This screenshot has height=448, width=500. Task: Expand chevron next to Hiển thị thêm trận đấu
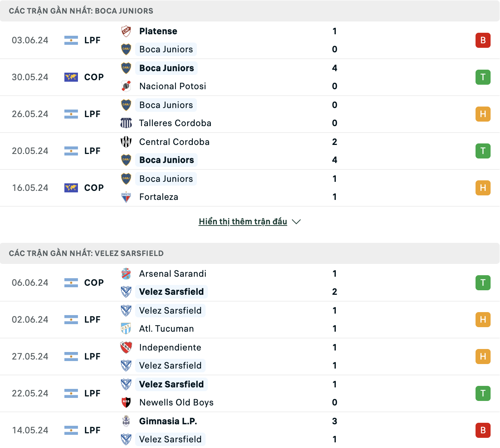point(296,222)
